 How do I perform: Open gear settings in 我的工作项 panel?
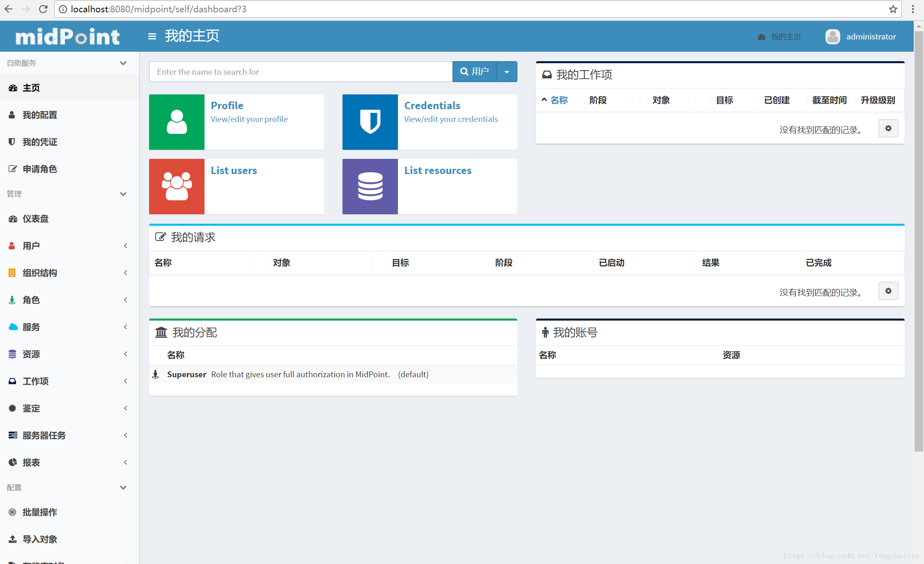click(x=888, y=128)
